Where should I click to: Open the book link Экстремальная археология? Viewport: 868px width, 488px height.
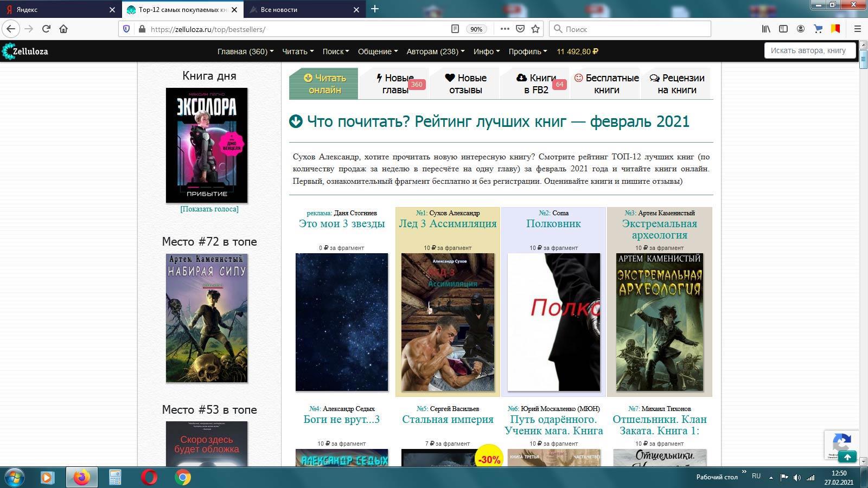[x=659, y=229]
